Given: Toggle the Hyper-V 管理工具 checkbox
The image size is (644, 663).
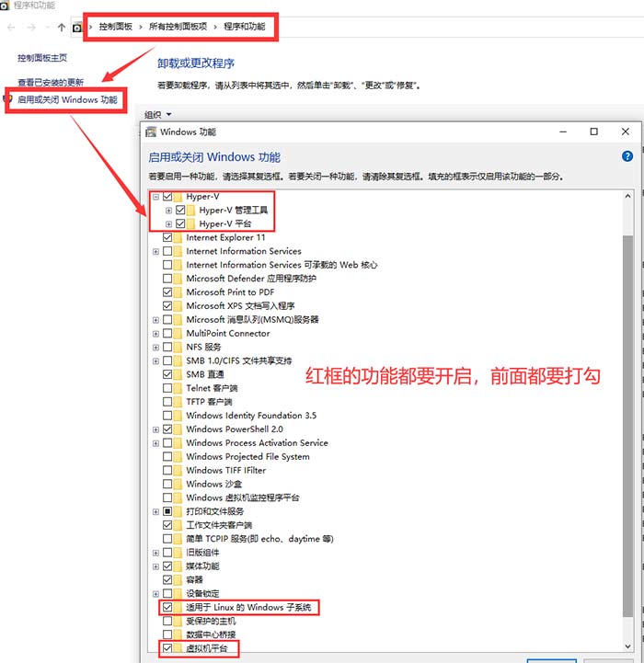Looking at the screenshot, I should (180, 211).
